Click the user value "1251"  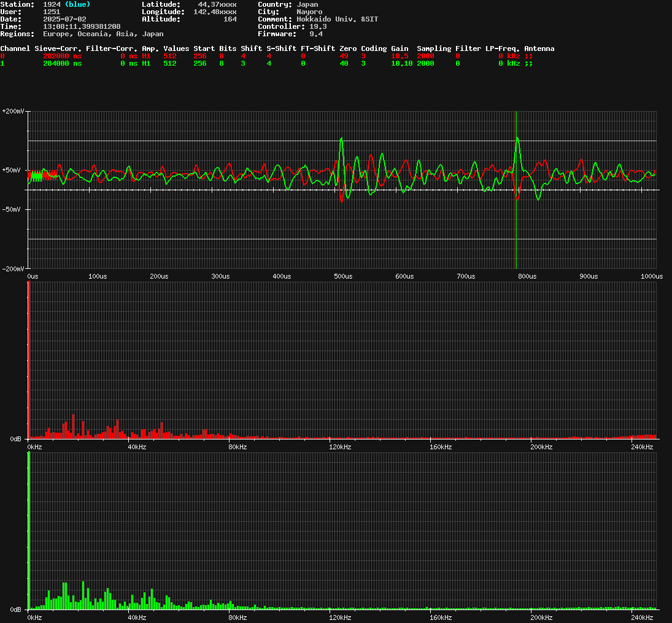[x=52, y=12]
